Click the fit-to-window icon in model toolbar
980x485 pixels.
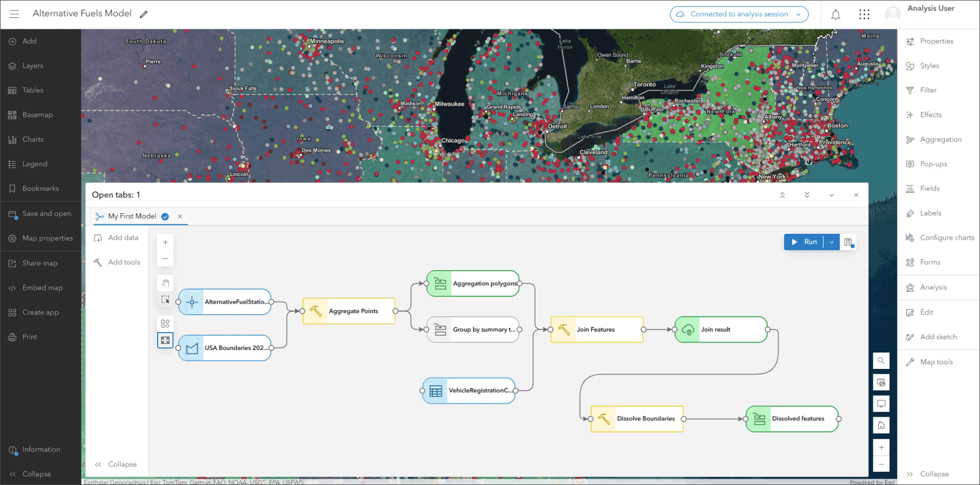(x=166, y=340)
